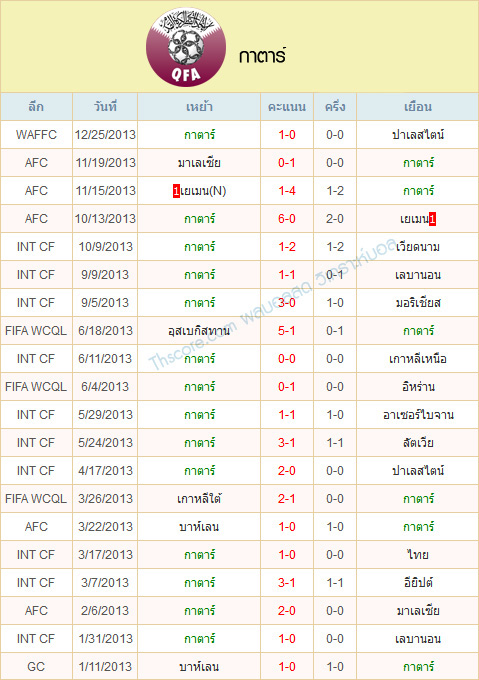Select home team อุสเบกิสทาน

click(199, 331)
